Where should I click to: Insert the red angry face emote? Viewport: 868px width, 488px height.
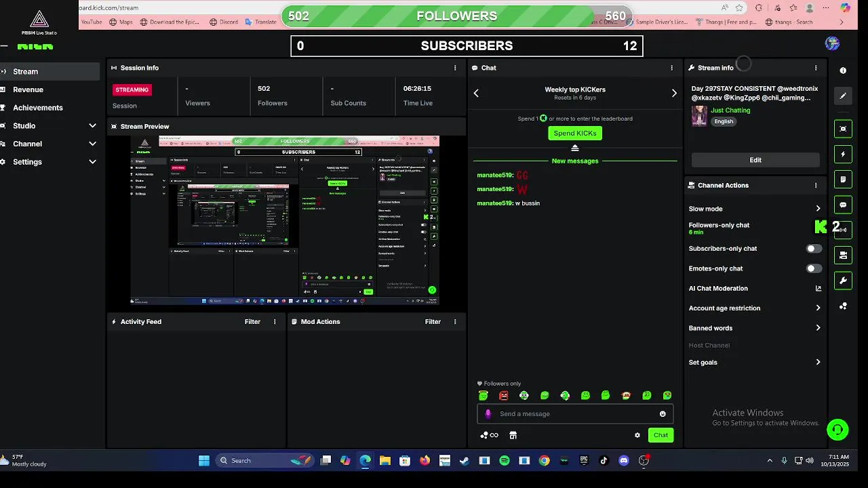pyautogui.click(x=503, y=395)
